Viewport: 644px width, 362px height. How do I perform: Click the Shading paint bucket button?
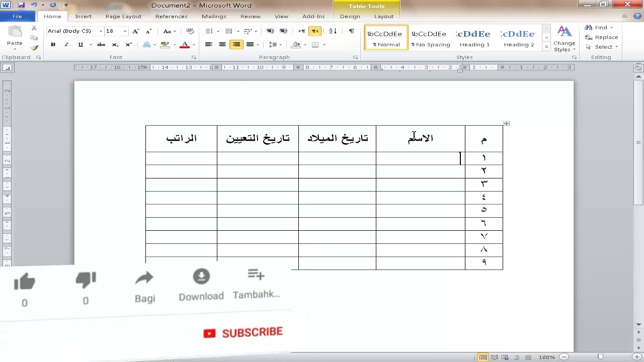(x=296, y=45)
